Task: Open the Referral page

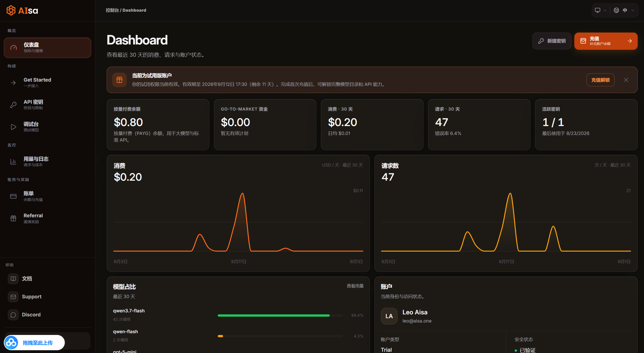Action: point(48,218)
